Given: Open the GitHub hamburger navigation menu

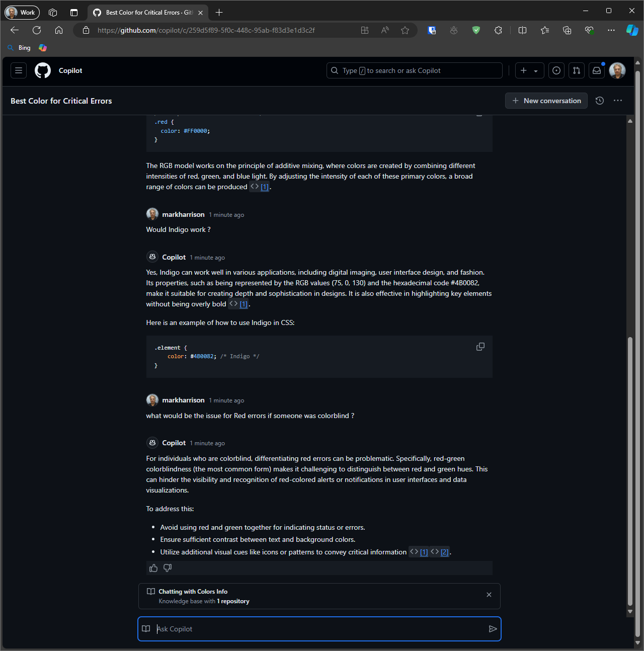Looking at the screenshot, I should pyautogui.click(x=19, y=70).
